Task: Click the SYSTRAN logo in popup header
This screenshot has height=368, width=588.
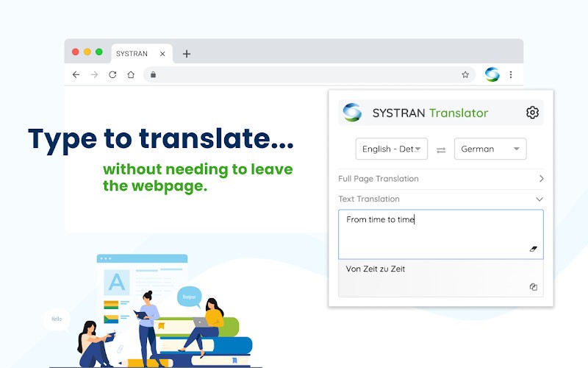Action: point(353,113)
